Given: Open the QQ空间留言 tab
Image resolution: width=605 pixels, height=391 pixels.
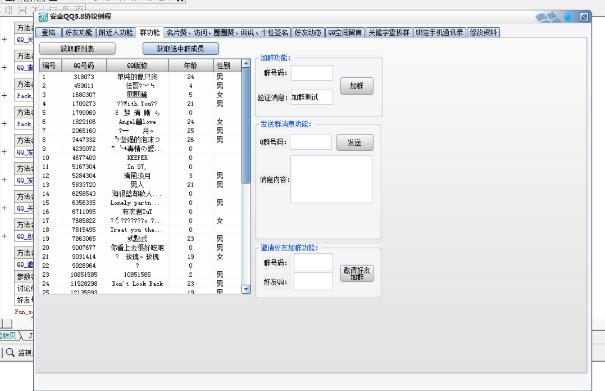Looking at the screenshot, I should (345, 32).
